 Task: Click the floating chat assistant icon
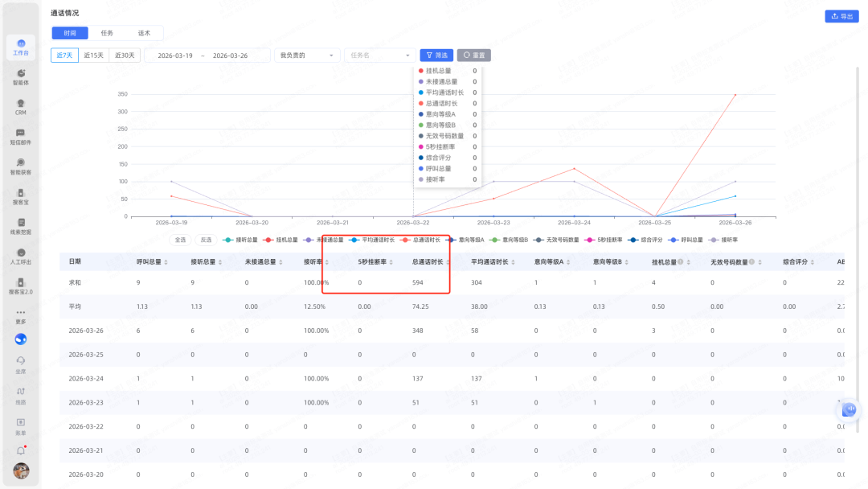849,409
